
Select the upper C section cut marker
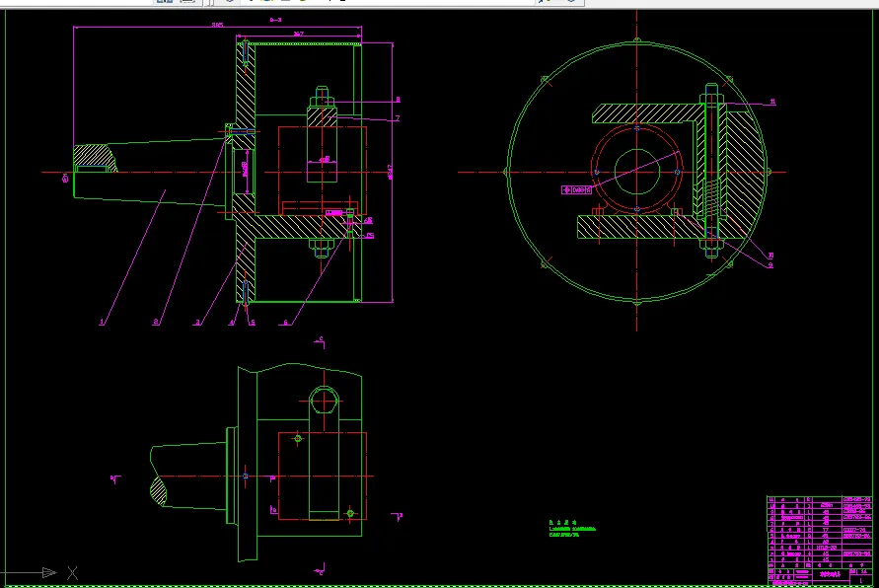pyautogui.click(x=320, y=342)
